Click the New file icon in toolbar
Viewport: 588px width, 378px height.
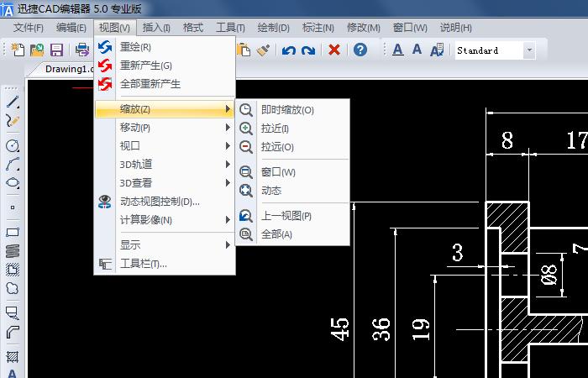pos(18,50)
